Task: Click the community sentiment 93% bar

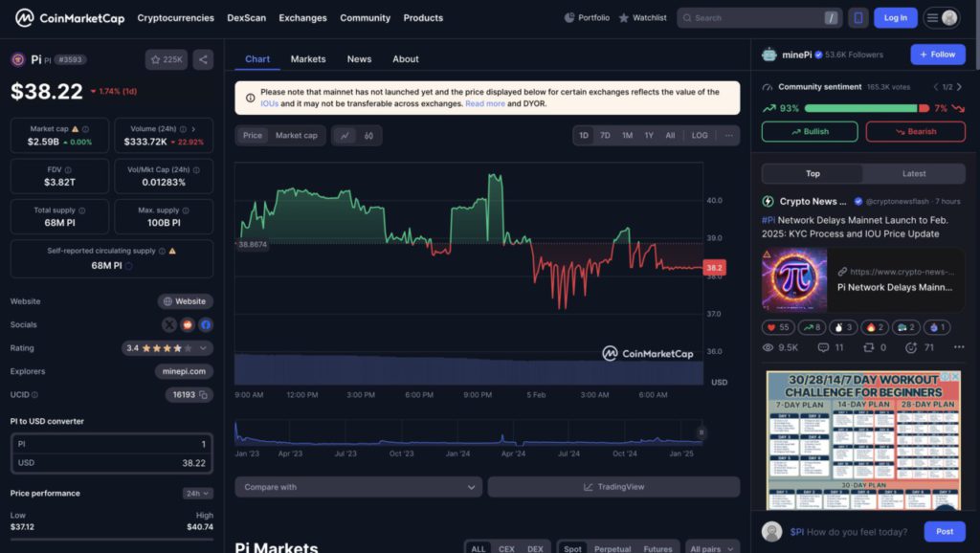Action: (860, 108)
